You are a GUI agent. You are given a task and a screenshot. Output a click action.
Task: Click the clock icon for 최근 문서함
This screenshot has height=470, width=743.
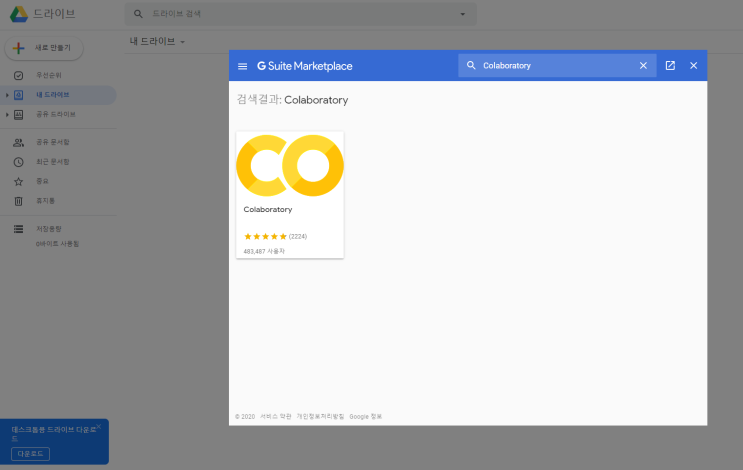(x=18, y=162)
